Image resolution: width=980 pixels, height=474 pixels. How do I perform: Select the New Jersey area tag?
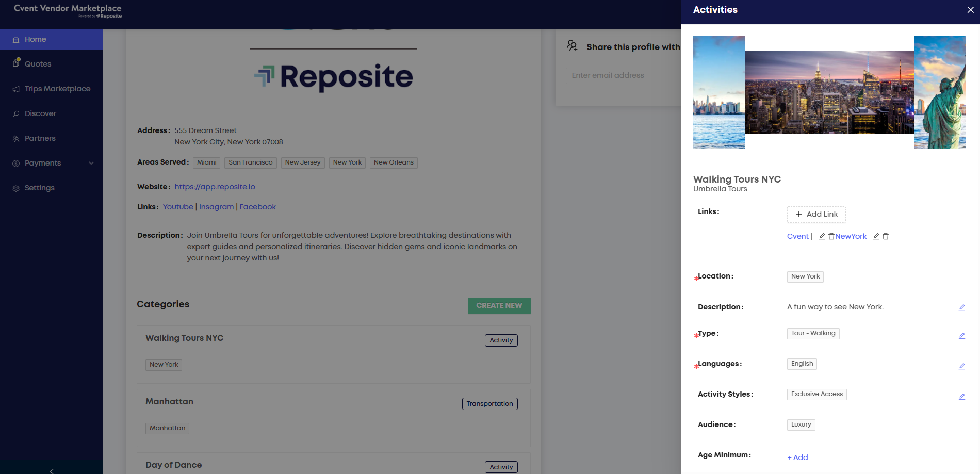click(303, 162)
